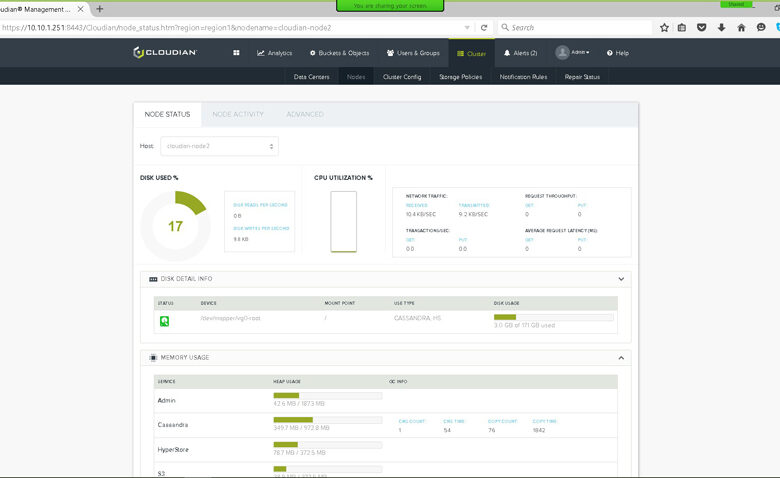Click network received 10.4 KB/SEC value
Image resolution: width=780 pixels, height=478 pixels.
coord(421,214)
